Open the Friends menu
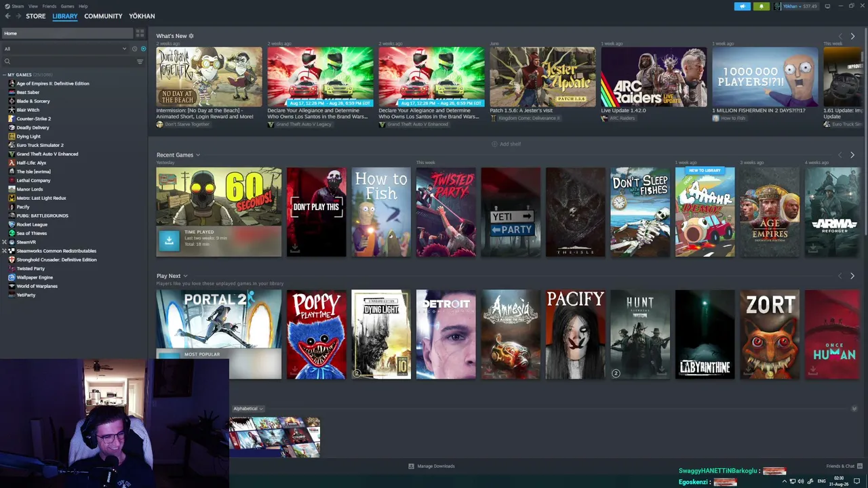Screen dimensions: 868x488 50,6
